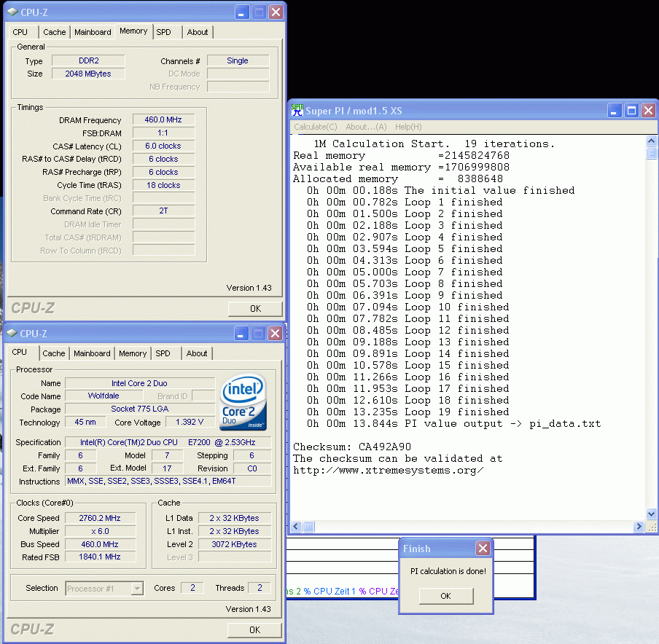Click the Super PI horizontal scrollbar thumb
This screenshot has width=659, height=644.
tap(308, 527)
